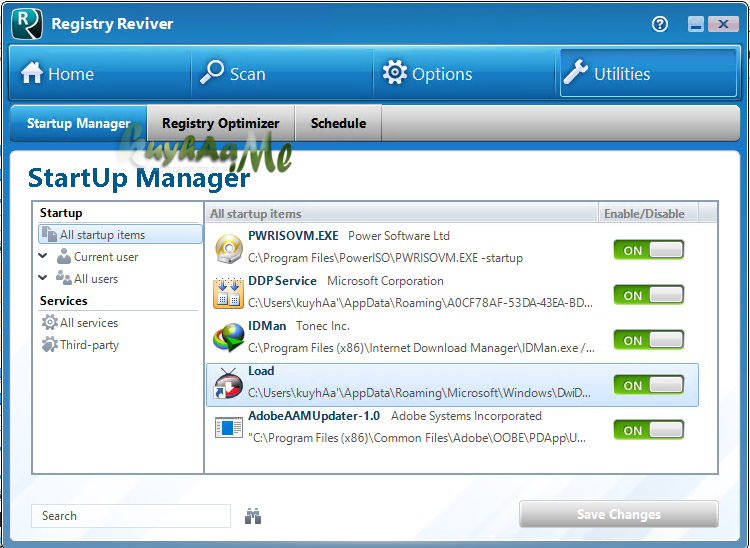Viewport: 750px width, 548px height.
Task: Disable the DDP Service startup switch
Action: tap(649, 295)
